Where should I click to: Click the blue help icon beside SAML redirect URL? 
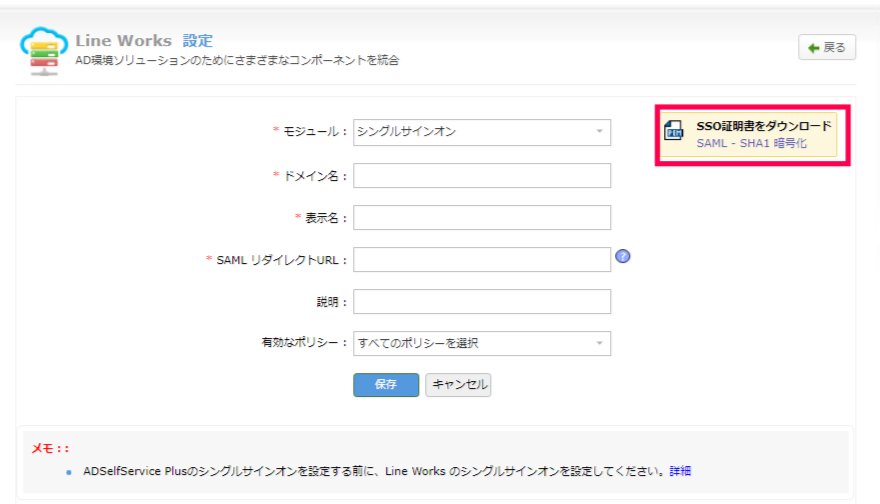click(622, 256)
